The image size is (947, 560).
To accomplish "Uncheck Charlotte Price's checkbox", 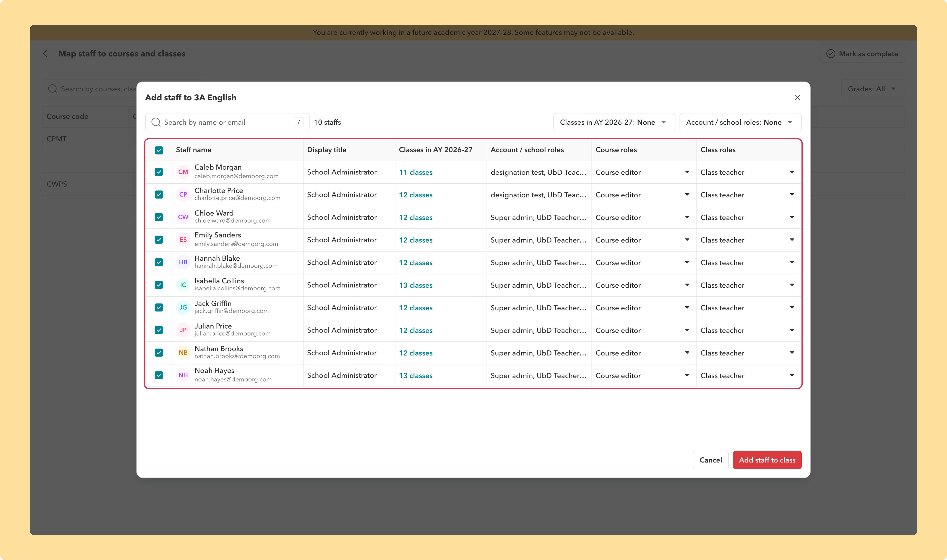I will click(159, 195).
